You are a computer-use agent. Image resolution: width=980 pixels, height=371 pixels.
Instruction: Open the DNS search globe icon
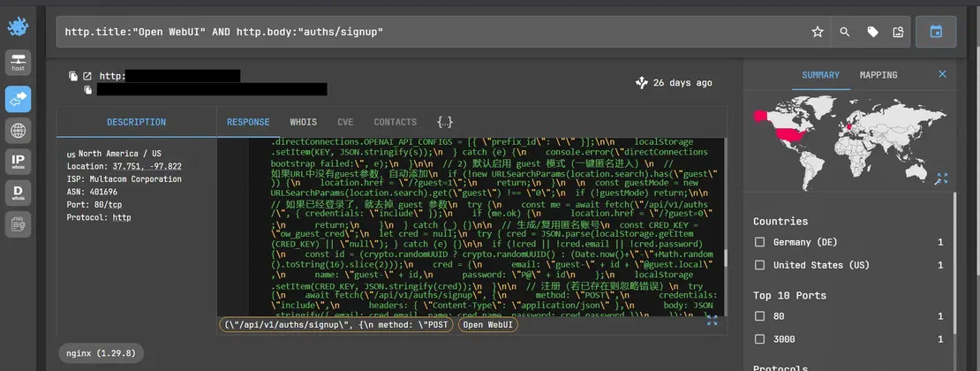point(19,131)
